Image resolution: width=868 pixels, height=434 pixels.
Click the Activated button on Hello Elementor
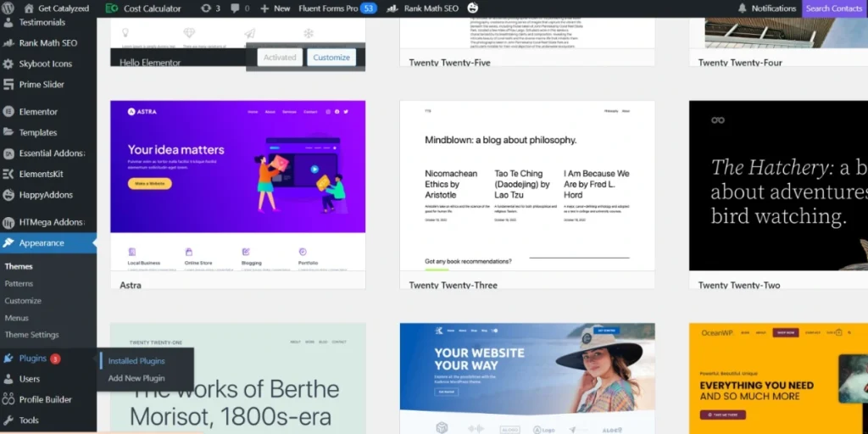coord(280,57)
